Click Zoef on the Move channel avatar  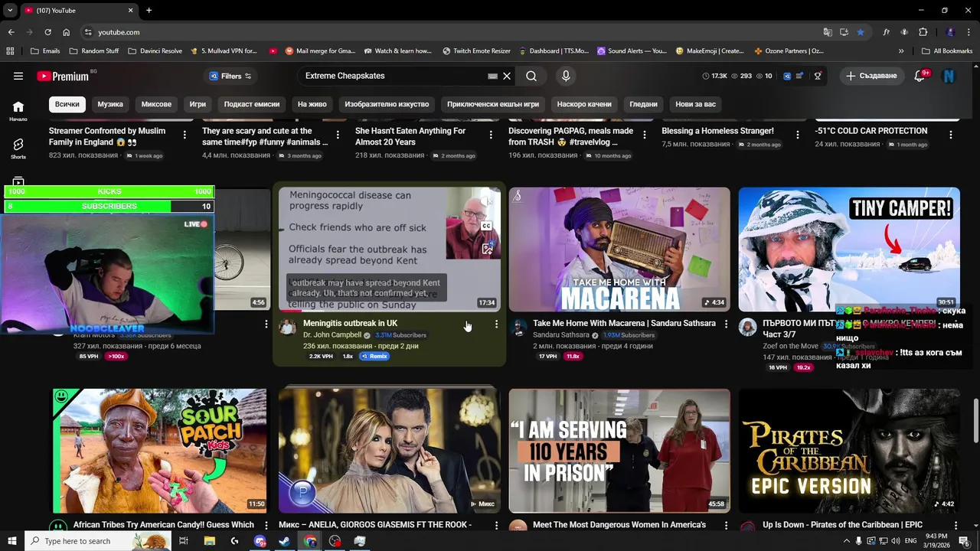(x=747, y=328)
